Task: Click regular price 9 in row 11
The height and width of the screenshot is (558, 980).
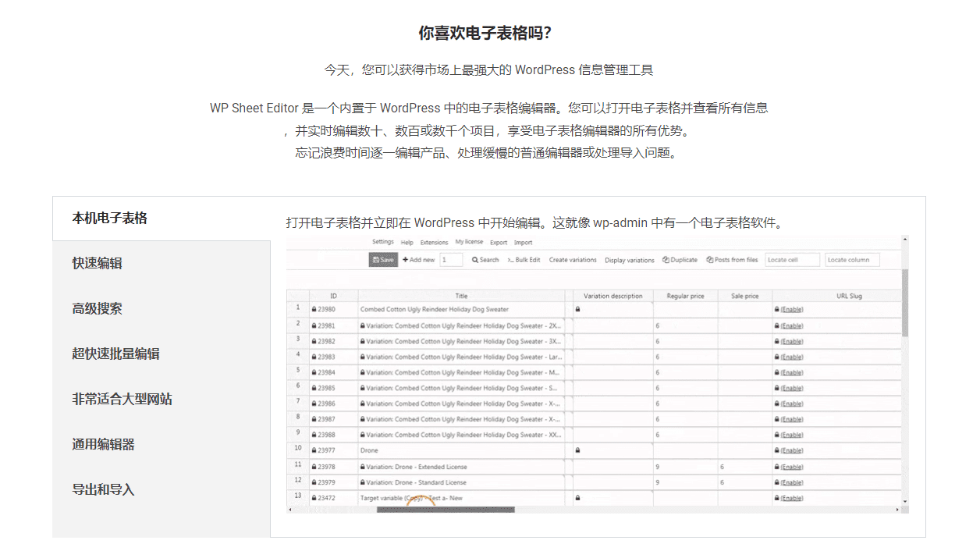Action: [x=685, y=467]
